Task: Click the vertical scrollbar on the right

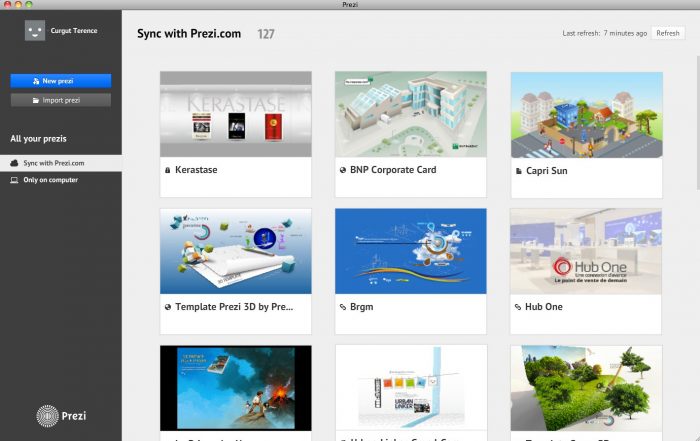Action: [698, 123]
